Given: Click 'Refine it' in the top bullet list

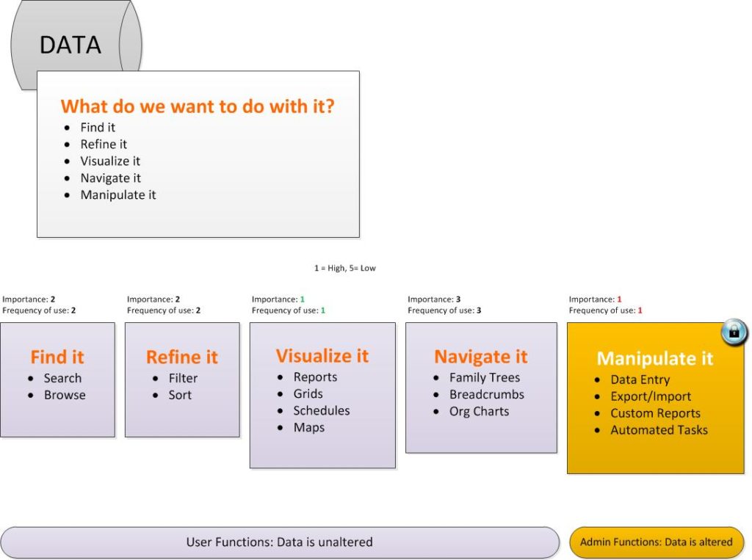Looking at the screenshot, I should [104, 145].
